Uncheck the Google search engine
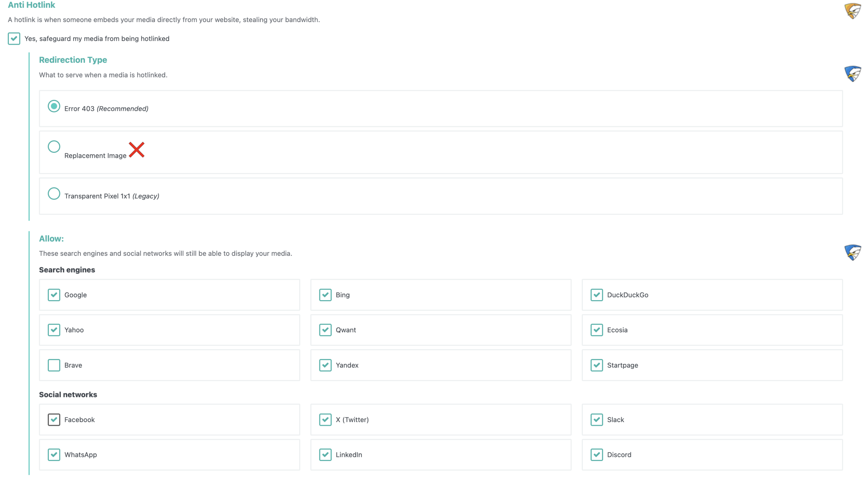The height and width of the screenshot is (482, 868). click(54, 295)
